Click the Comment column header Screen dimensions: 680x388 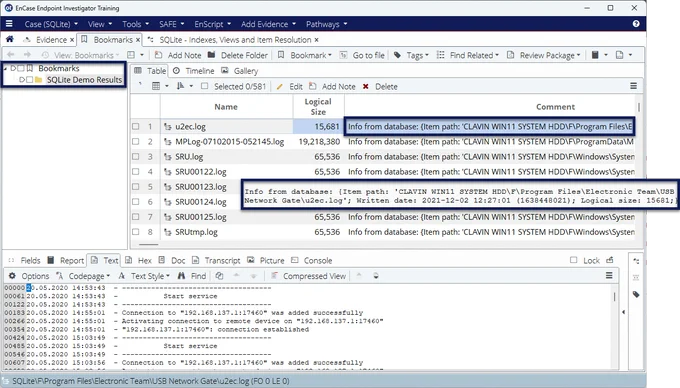click(x=555, y=107)
